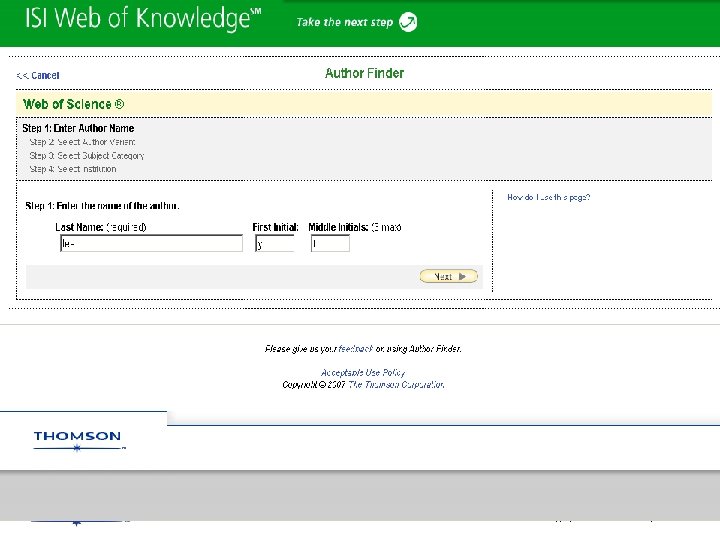The height and width of the screenshot is (540, 720).
Task: Click the First Initial text box
Action: [275, 243]
